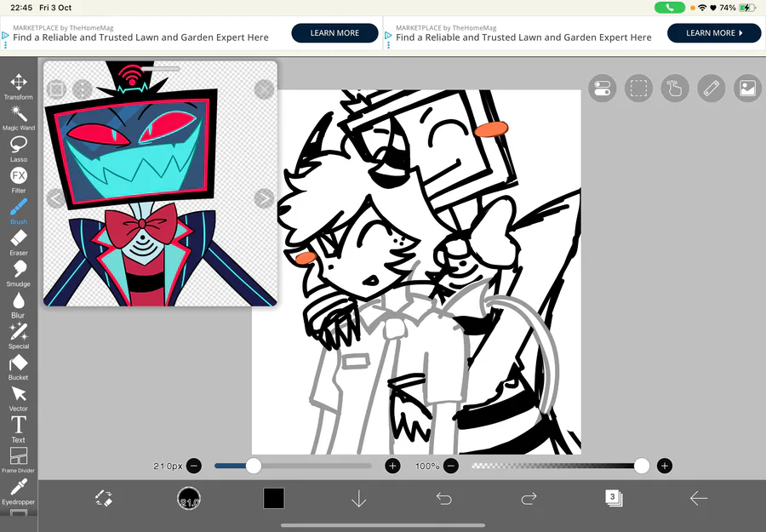
Task: Decrease brush thickness with minus button
Action: (194, 466)
